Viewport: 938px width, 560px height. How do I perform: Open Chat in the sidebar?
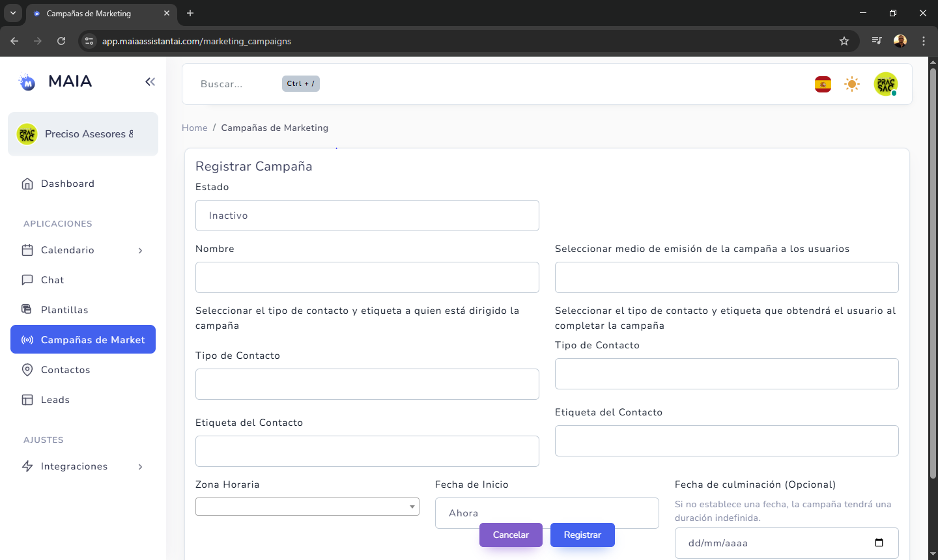[x=53, y=280]
